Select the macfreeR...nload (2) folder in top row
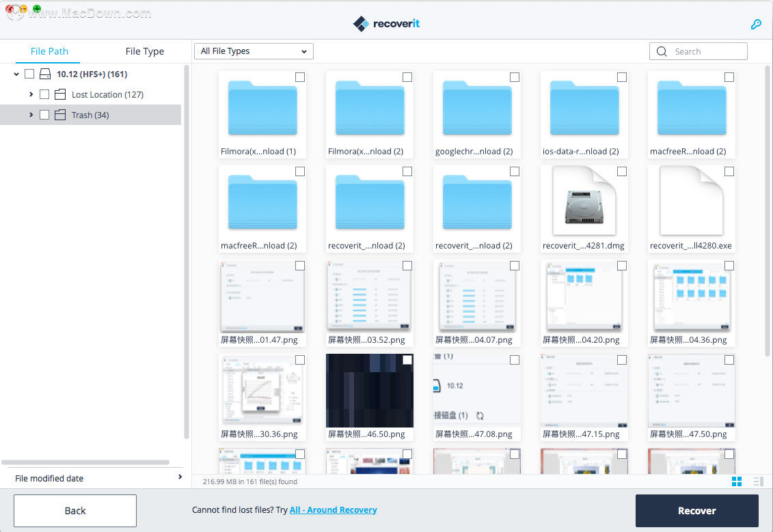Image resolution: width=773 pixels, height=532 pixels. click(x=692, y=108)
